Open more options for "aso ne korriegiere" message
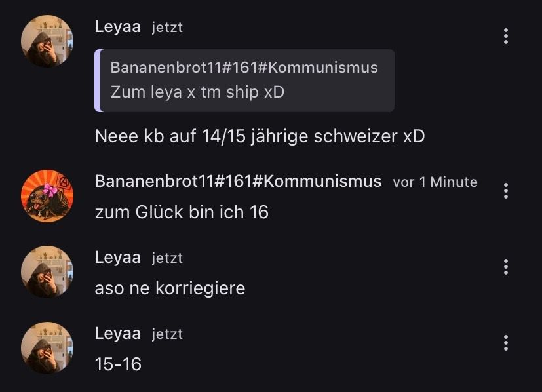Screen dimensions: 542x392 [x=505, y=267]
